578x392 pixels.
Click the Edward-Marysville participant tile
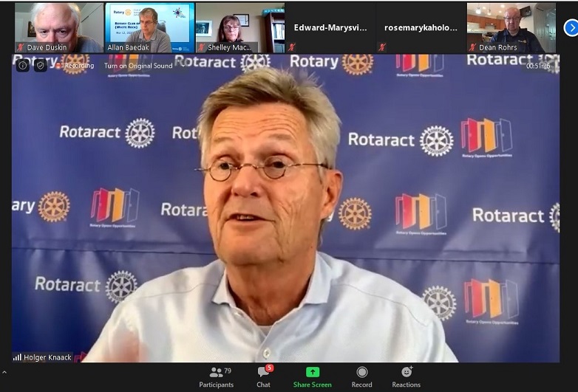tap(330, 27)
